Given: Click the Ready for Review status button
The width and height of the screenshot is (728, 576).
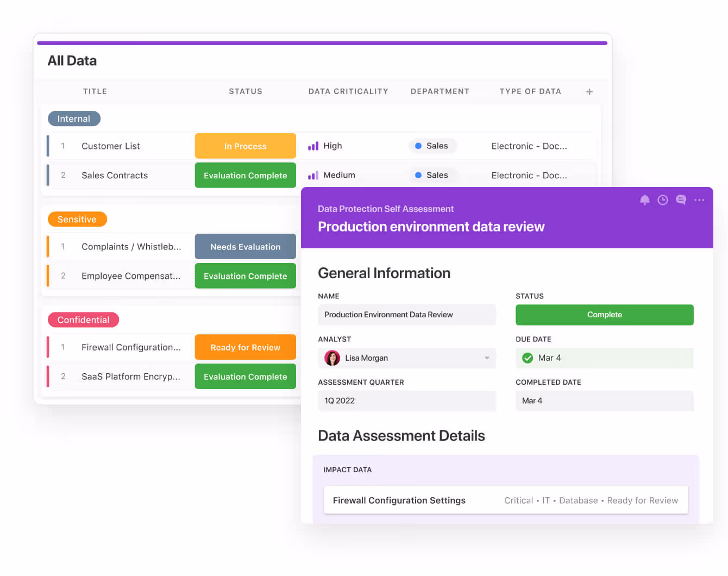Looking at the screenshot, I should click(x=245, y=347).
